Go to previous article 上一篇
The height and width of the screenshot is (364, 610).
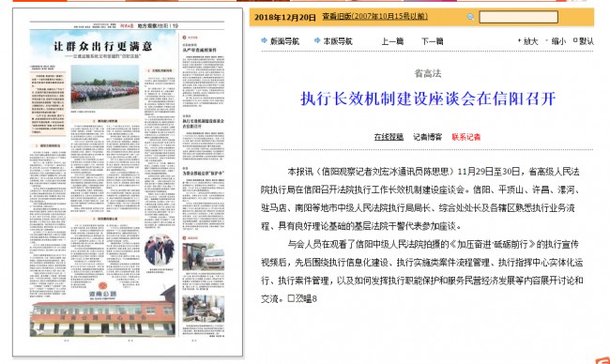click(x=392, y=41)
